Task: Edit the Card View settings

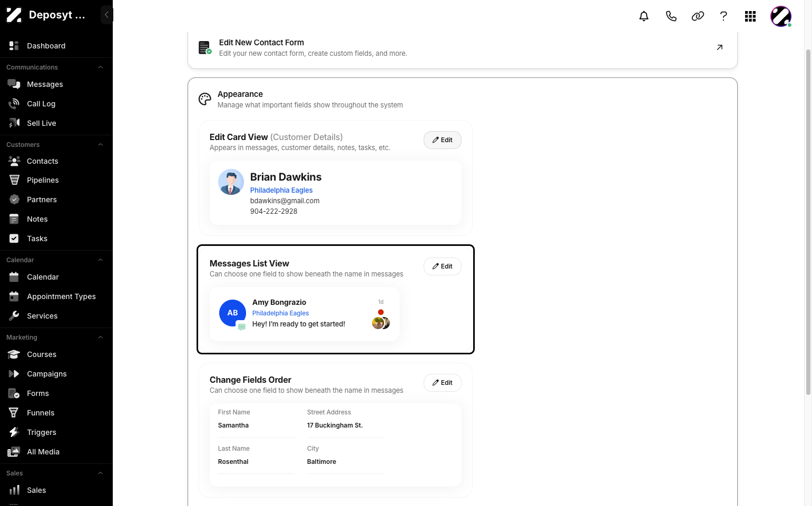Action: tap(443, 140)
